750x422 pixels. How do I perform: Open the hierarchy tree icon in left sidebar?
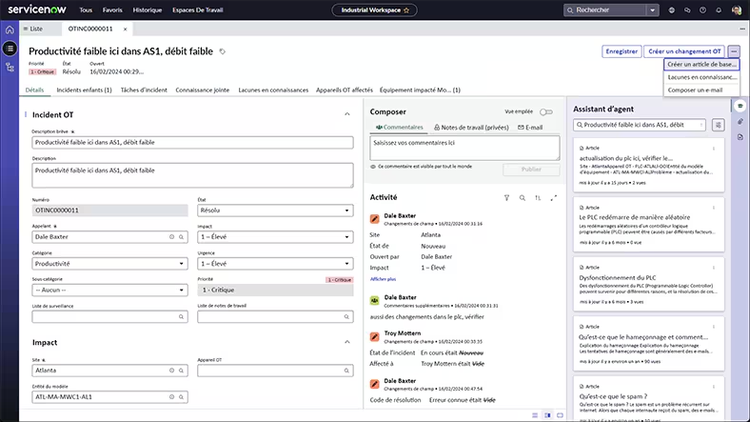click(10, 67)
